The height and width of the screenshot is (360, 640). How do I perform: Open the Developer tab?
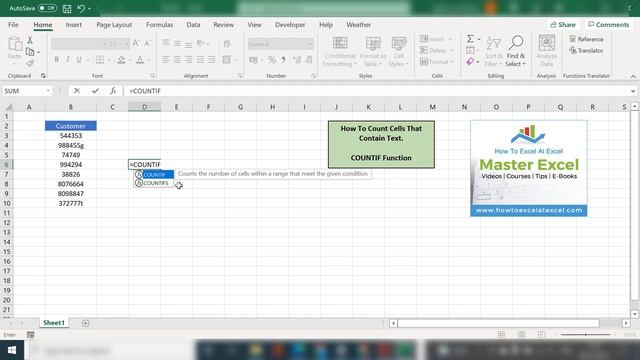coord(290,25)
